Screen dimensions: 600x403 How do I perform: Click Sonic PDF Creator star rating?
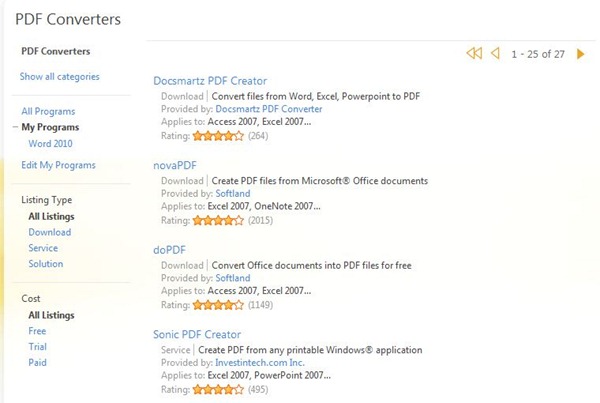click(x=217, y=389)
